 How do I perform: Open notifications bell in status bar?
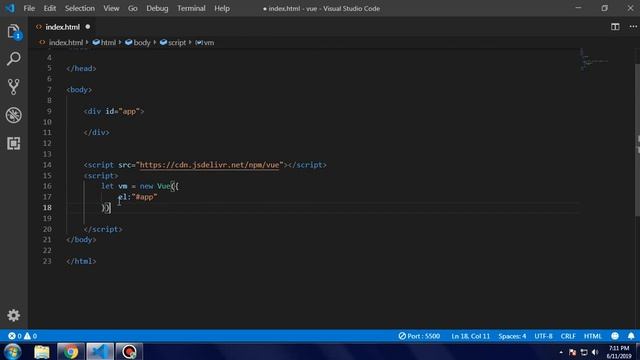coord(631,336)
